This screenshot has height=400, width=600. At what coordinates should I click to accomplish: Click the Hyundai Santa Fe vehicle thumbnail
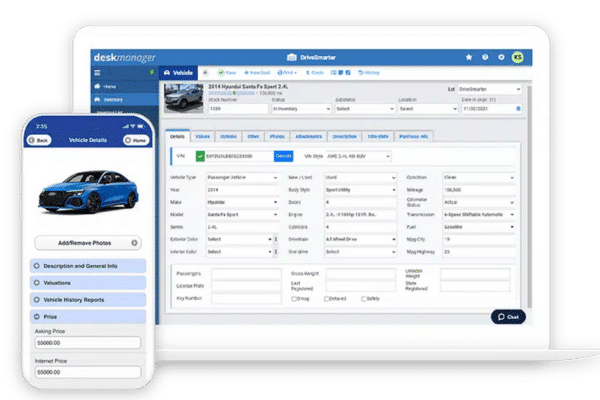tap(184, 98)
